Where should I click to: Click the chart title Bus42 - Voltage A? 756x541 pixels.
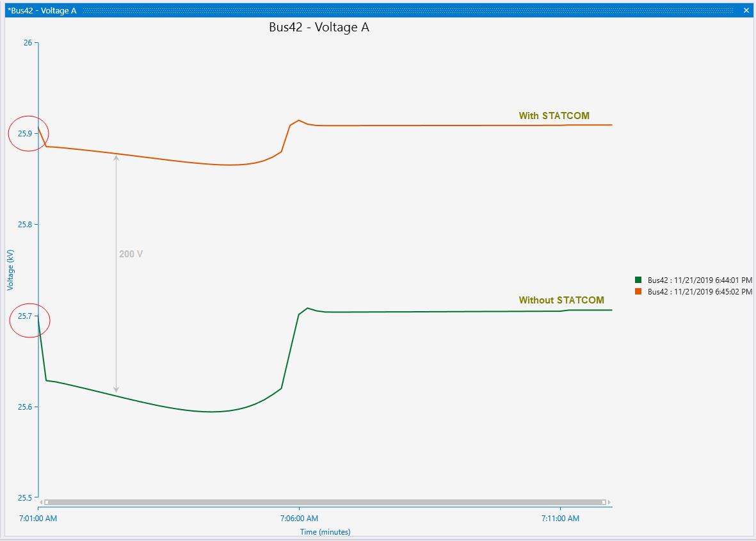320,28
